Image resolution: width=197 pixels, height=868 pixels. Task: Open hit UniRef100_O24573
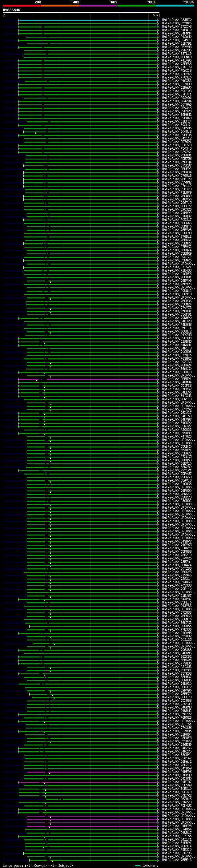coord(177,40)
